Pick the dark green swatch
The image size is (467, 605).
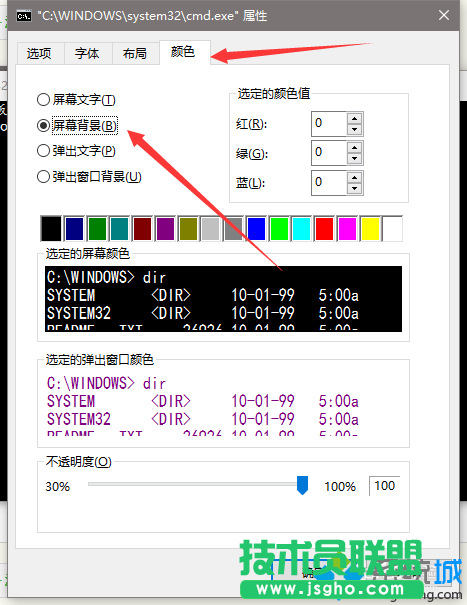(97, 229)
